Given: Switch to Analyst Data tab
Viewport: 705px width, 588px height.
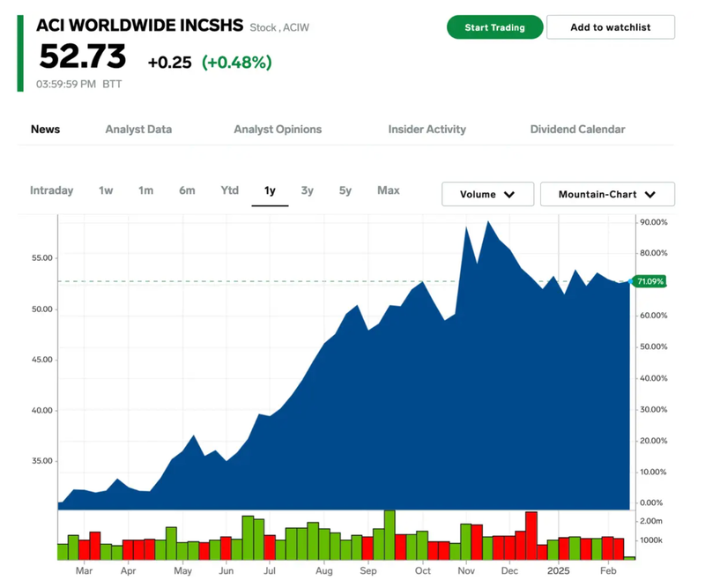Looking at the screenshot, I should [138, 130].
